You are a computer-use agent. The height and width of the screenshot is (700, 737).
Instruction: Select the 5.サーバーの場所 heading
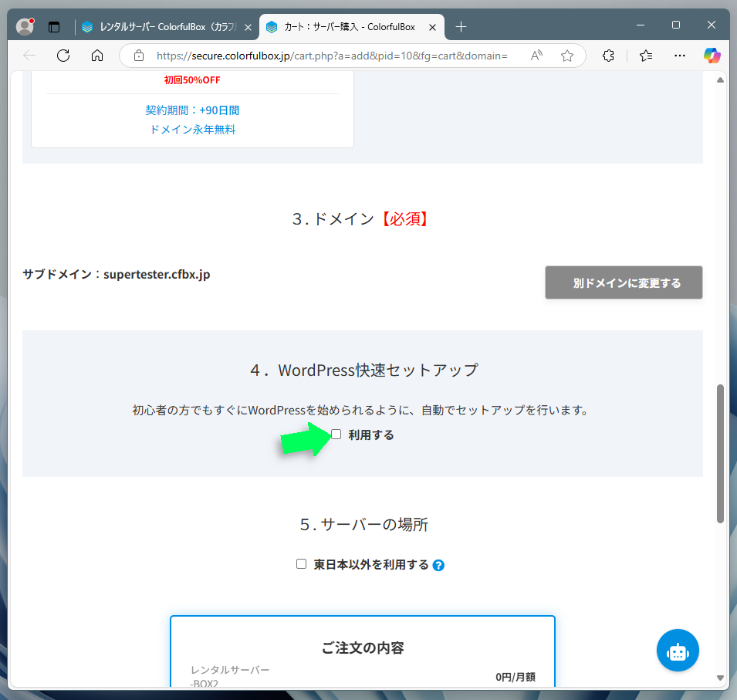tap(363, 524)
